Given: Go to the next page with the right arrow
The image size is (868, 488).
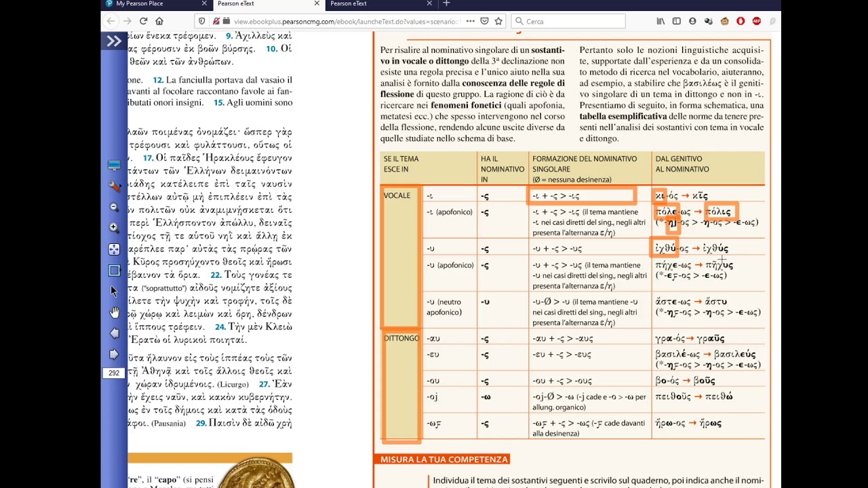Looking at the screenshot, I should point(114,354).
